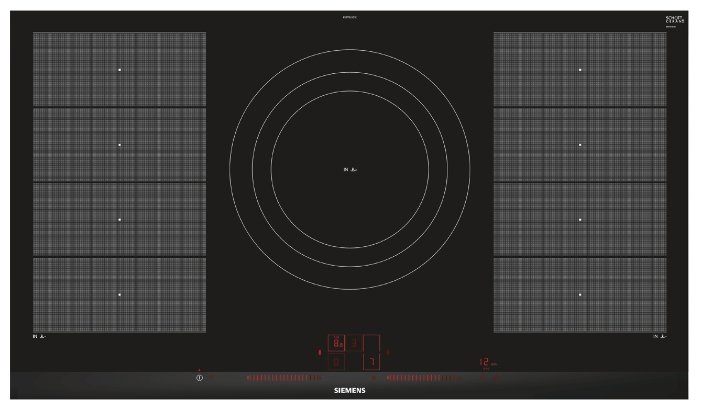Select the top-right rectangular cooking zone

click(580, 69)
